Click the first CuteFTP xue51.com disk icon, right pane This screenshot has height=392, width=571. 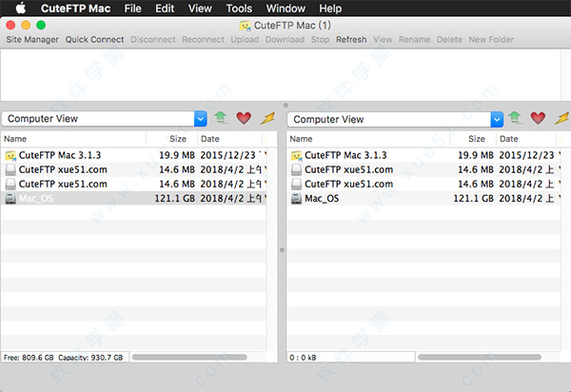click(296, 170)
